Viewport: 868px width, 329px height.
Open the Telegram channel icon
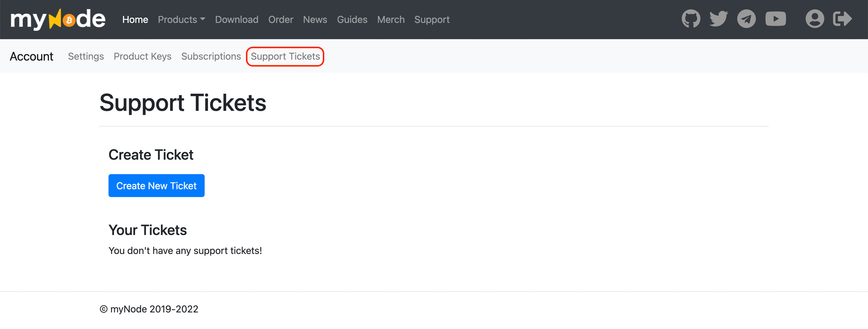click(x=746, y=19)
